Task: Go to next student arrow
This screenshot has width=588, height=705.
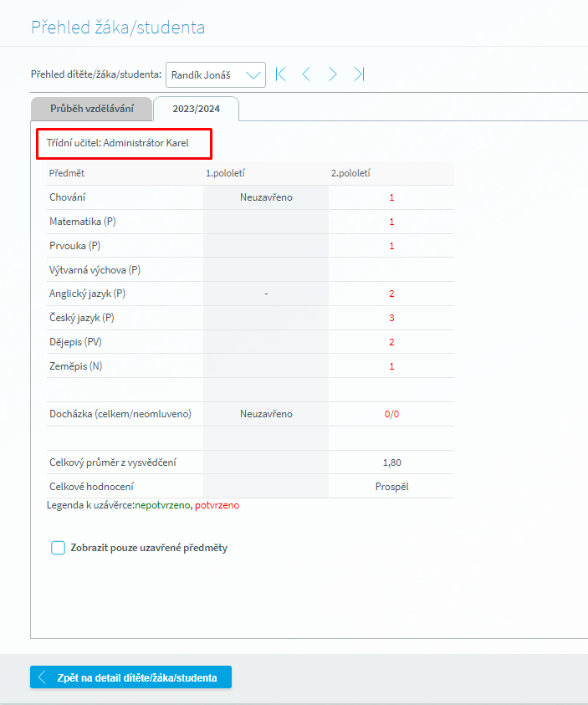Action: [332, 74]
